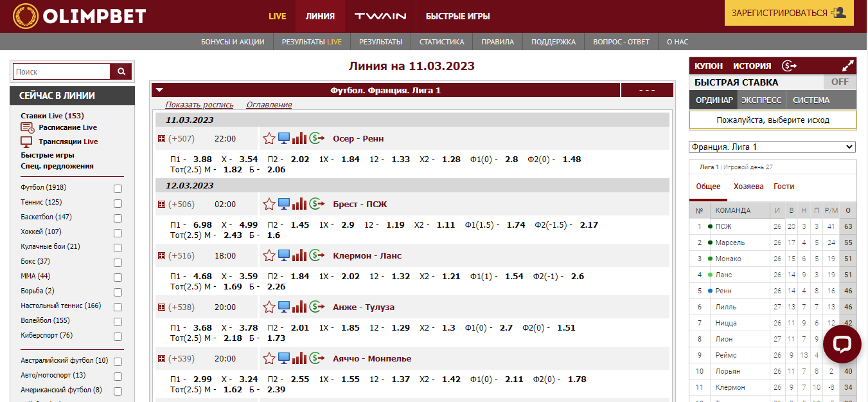Open the История coupon tab
The width and height of the screenshot is (868, 402).
(x=752, y=66)
